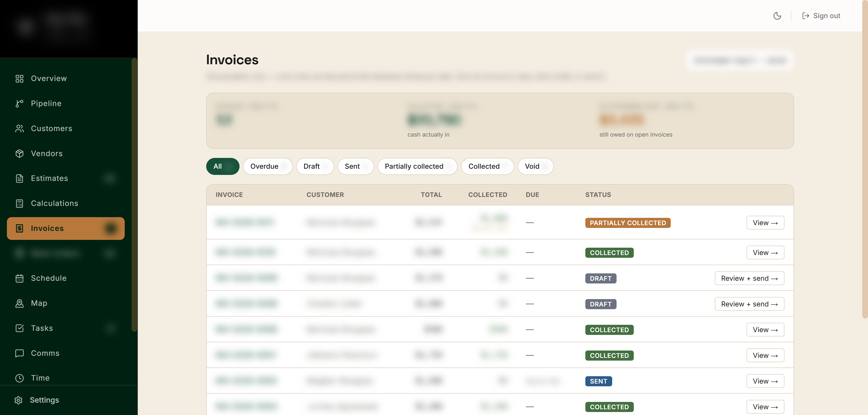View the fifth row Collected invoice

coord(765,330)
